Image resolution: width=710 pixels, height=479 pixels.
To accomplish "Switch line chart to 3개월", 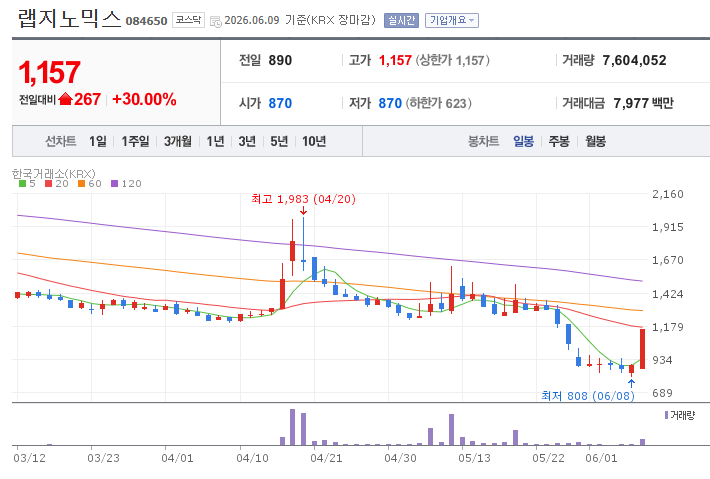I will [x=178, y=141].
